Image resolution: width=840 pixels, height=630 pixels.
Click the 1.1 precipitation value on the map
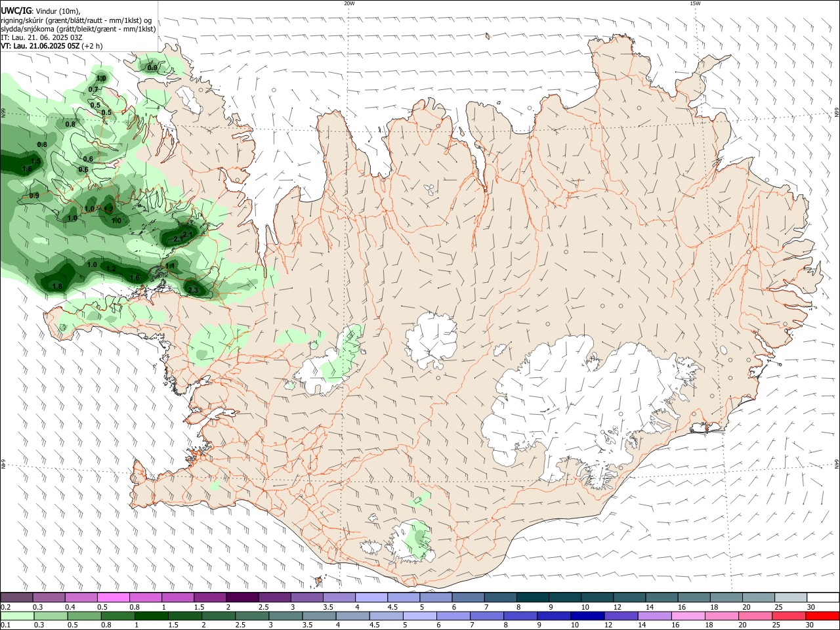[x=171, y=266]
